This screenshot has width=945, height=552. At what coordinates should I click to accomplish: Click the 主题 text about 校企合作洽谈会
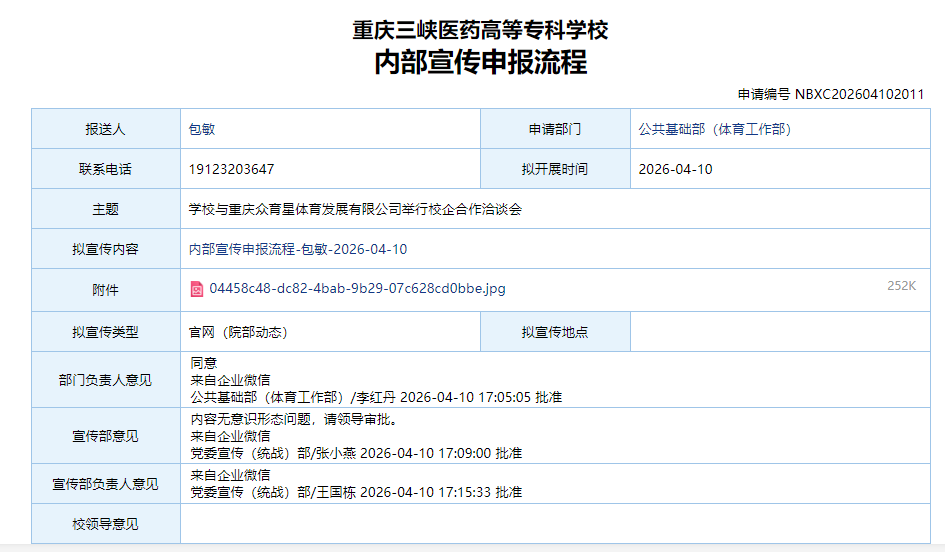tap(355, 209)
